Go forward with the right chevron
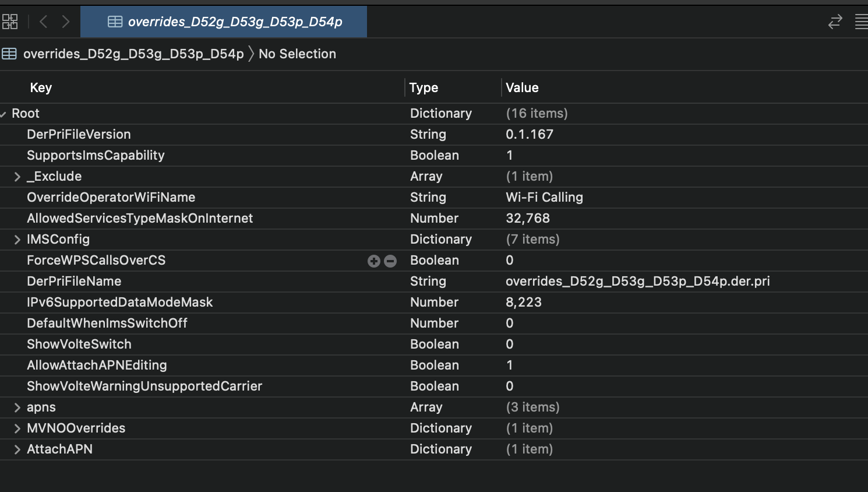Image resolution: width=868 pixels, height=492 pixels. 66,22
